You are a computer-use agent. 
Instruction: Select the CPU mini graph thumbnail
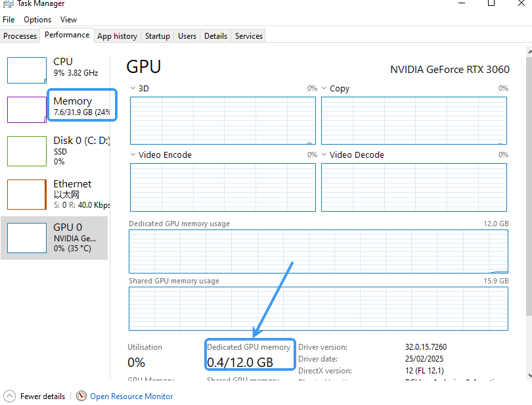tap(27, 70)
